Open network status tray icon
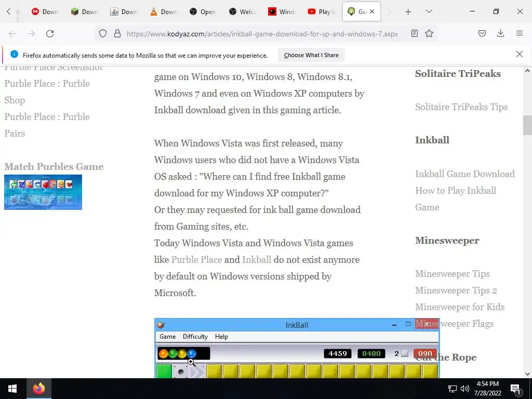Image resolution: width=532 pixels, height=399 pixels. 453,389
